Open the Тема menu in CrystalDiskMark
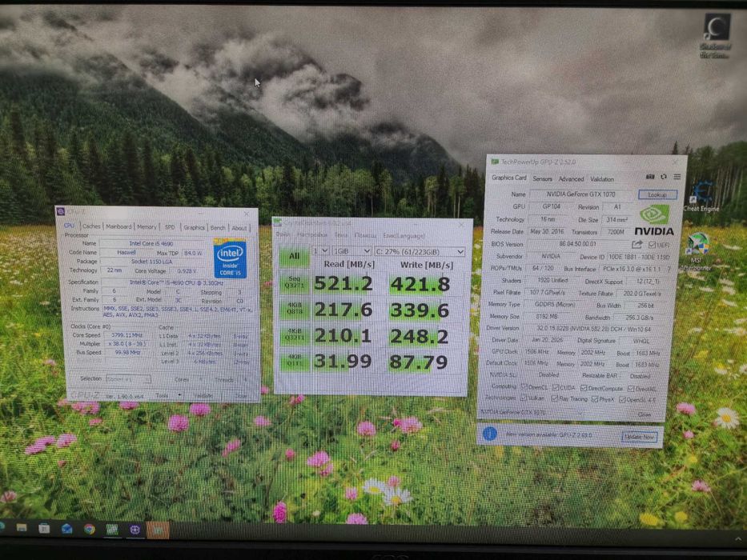The height and width of the screenshot is (560, 747). (x=341, y=234)
